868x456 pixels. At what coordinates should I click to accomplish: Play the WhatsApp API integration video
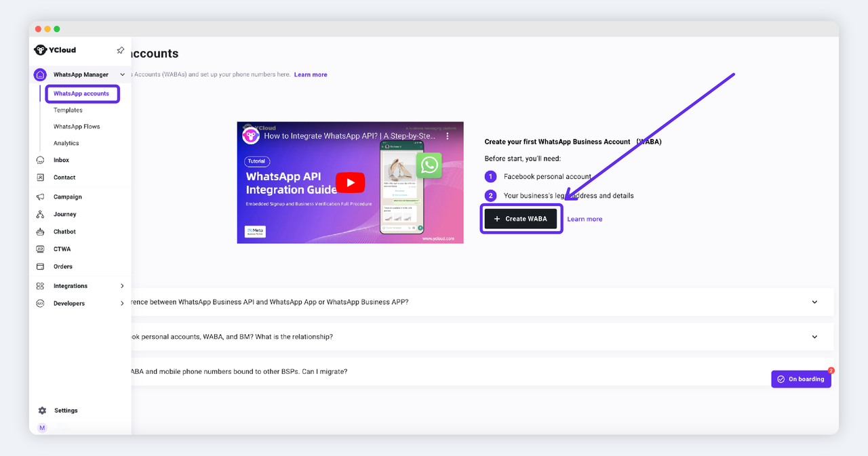coord(350,182)
